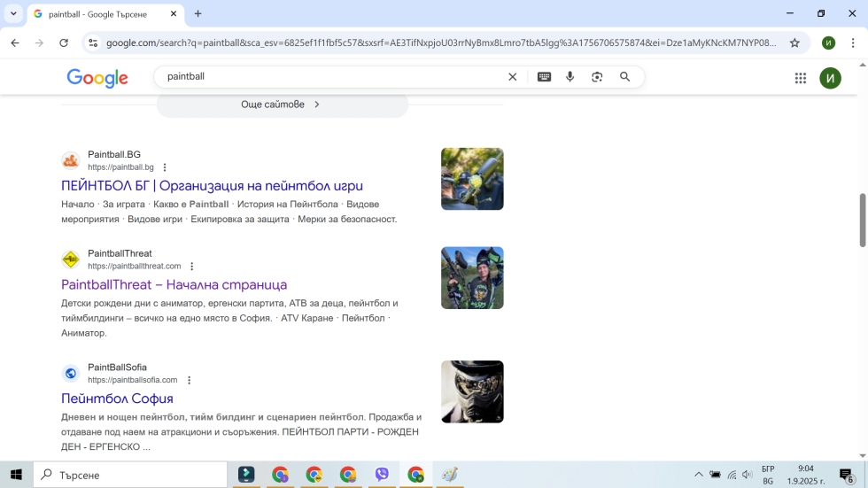The height and width of the screenshot is (488, 868).
Task: Clear the search box text
Action: click(x=513, y=77)
